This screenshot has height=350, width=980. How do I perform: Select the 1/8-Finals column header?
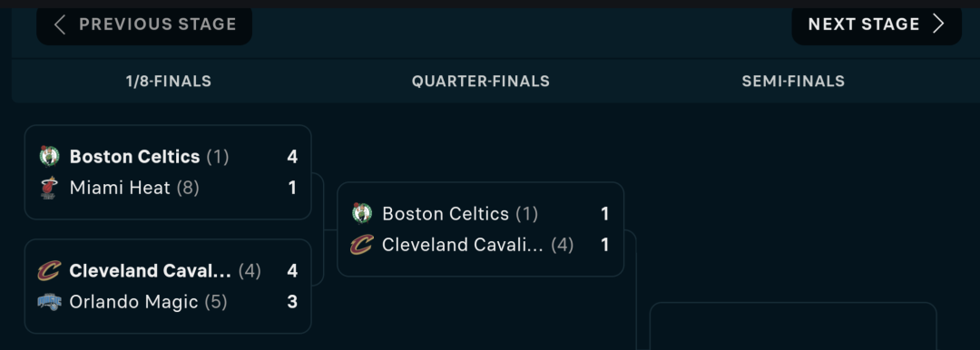click(169, 82)
